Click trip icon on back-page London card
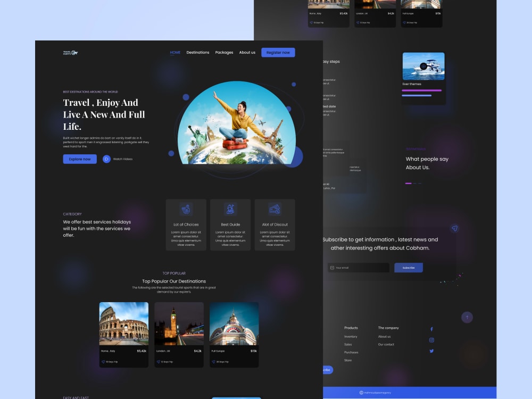This screenshot has width=532, height=399. (x=358, y=22)
